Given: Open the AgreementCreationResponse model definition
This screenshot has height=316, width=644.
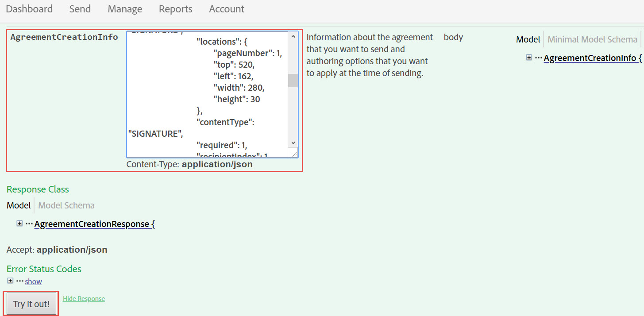Looking at the screenshot, I should [93, 224].
